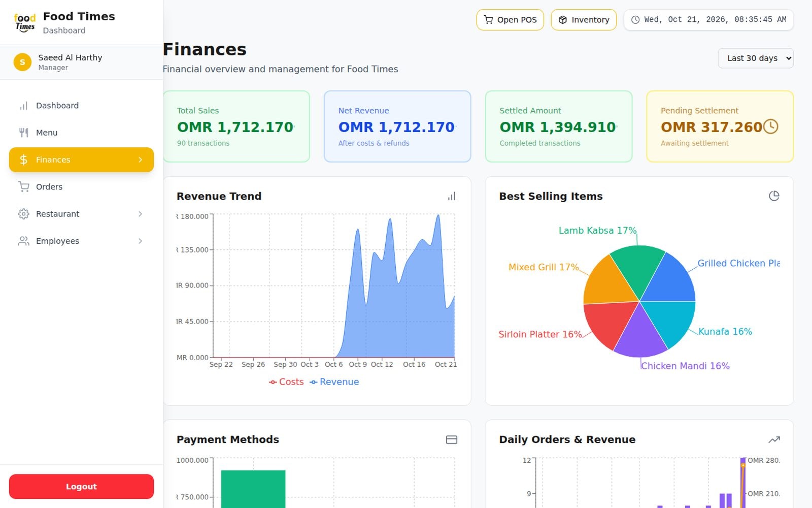Click the clock icon beside the date
The width and height of the screenshot is (812, 508).
click(635, 20)
